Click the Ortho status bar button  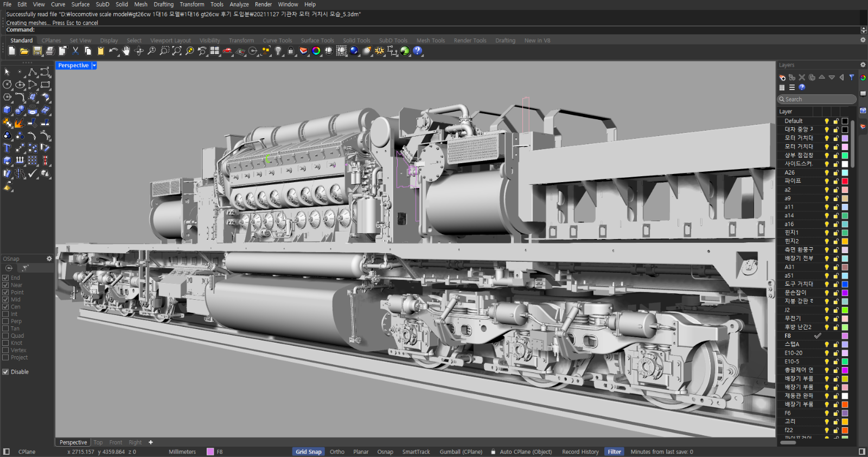coord(337,452)
